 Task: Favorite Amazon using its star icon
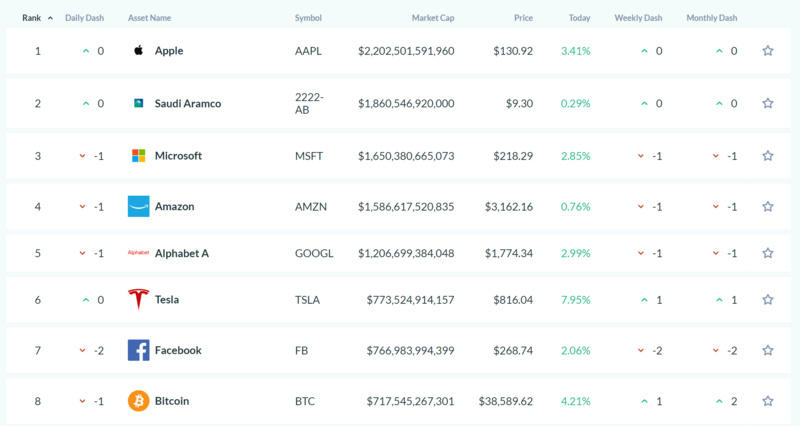click(768, 206)
